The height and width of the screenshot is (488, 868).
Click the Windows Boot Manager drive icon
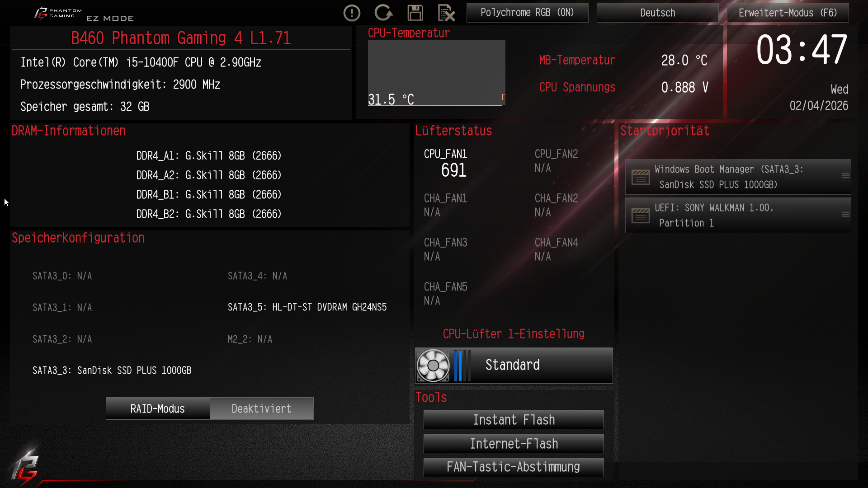(x=641, y=177)
